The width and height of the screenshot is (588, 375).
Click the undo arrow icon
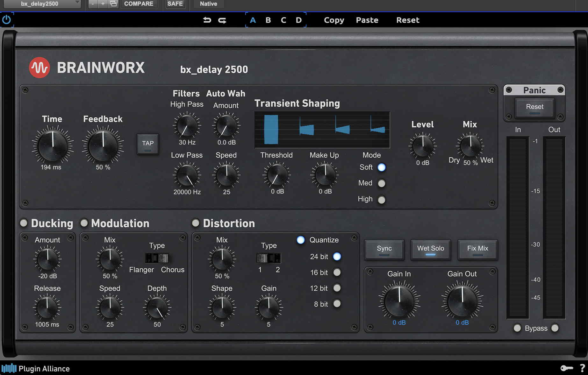(x=207, y=20)
